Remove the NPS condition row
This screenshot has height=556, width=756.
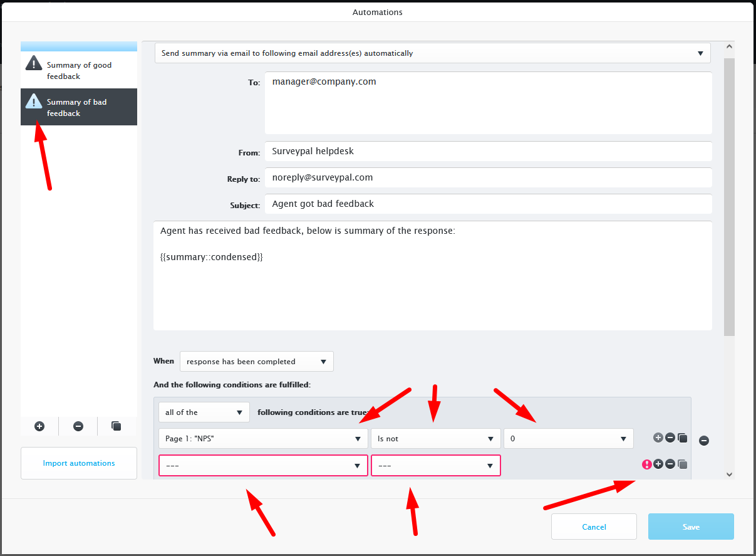click(x=670, y=438)
